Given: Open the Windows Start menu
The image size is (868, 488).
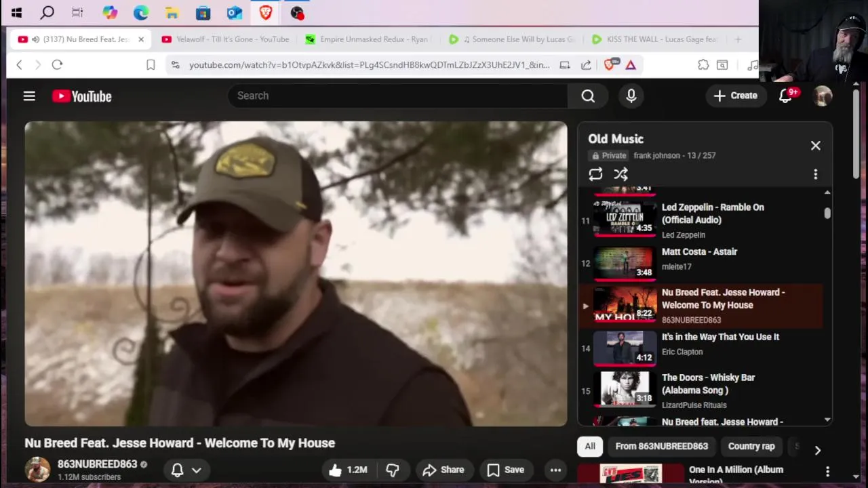Looking at the screenshot, I should tap(16, 12).
